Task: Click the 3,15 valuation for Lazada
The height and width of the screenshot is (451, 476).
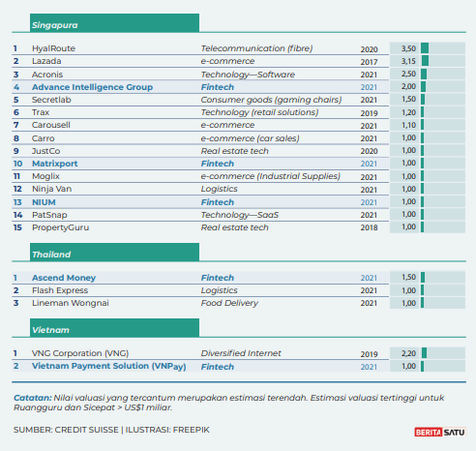Action: click(x=408, y=61)
